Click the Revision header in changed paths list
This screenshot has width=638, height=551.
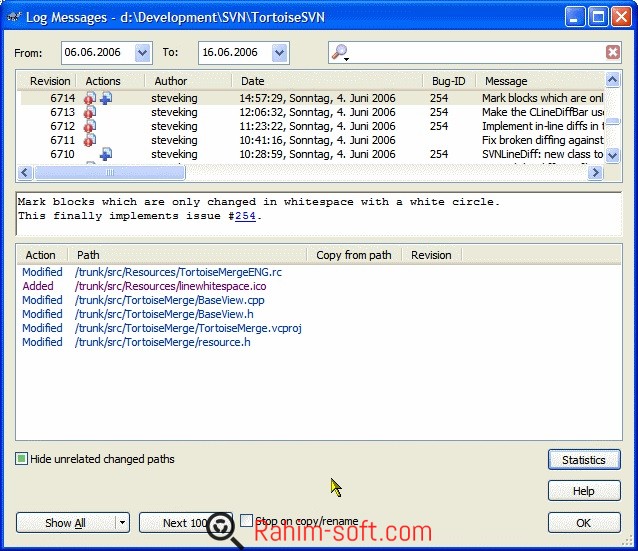pyautogui.click(x=432, y=255)
